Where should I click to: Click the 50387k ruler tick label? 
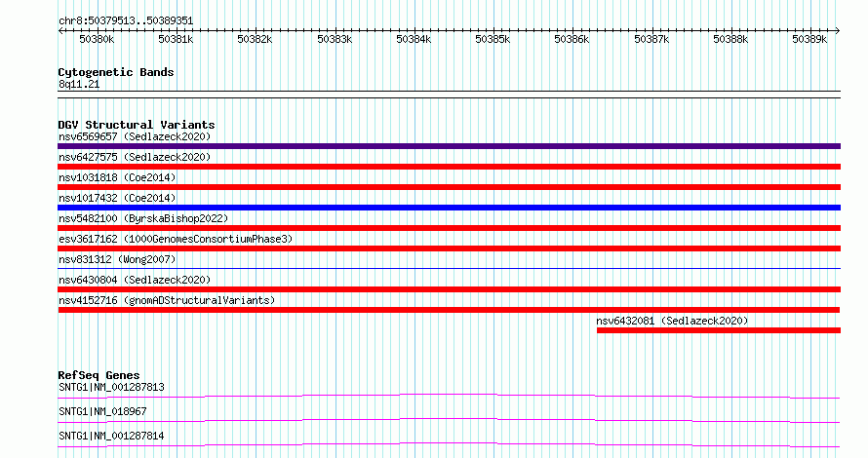click(x=651, y=39)
